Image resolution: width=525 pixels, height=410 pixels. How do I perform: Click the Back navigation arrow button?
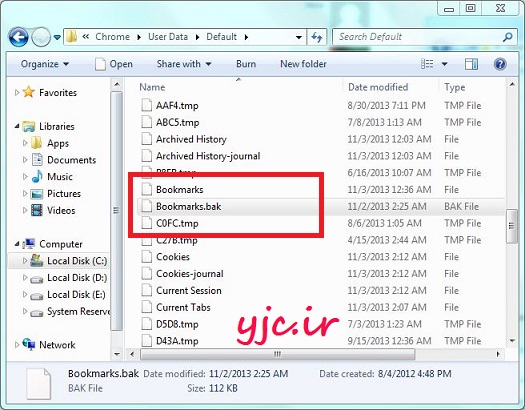pos(19,37)
